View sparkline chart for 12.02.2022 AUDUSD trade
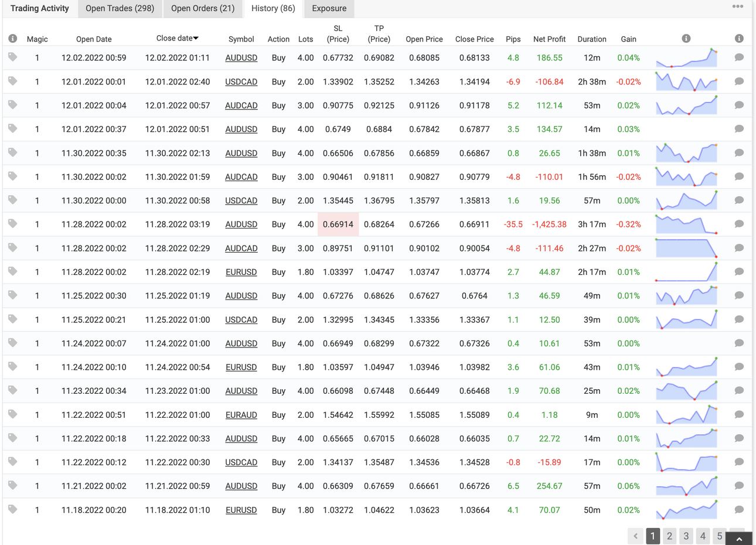Image resolution: width=756 pixels, height=545 pixels. pyautogui.click(x=686, y=58)
